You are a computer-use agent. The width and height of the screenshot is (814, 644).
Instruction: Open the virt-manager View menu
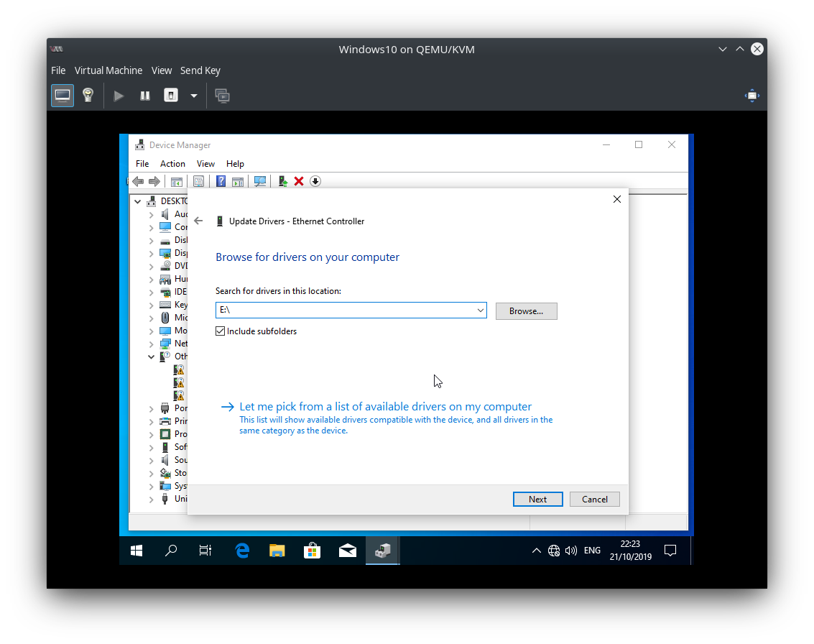pos(162,70)
